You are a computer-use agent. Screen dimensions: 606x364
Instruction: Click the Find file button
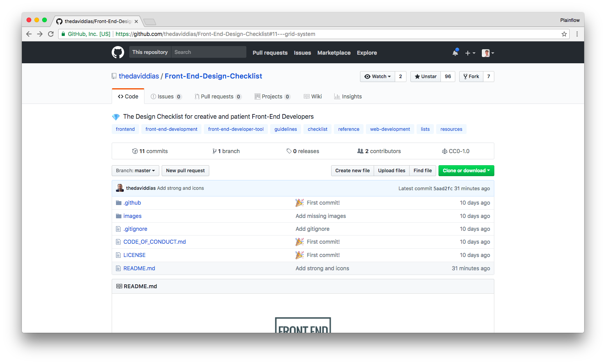(423, 171)
